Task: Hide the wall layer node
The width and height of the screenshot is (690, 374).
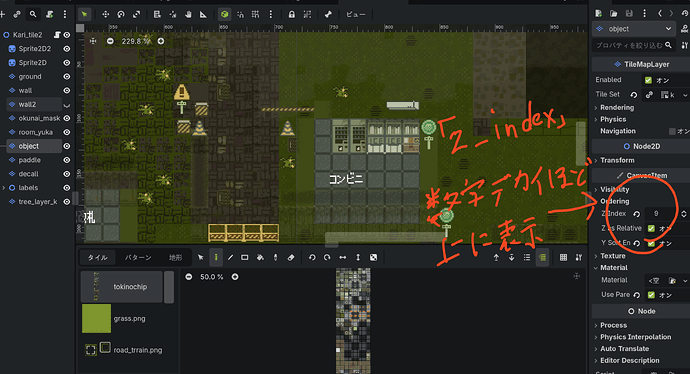Action: [66, 91]
